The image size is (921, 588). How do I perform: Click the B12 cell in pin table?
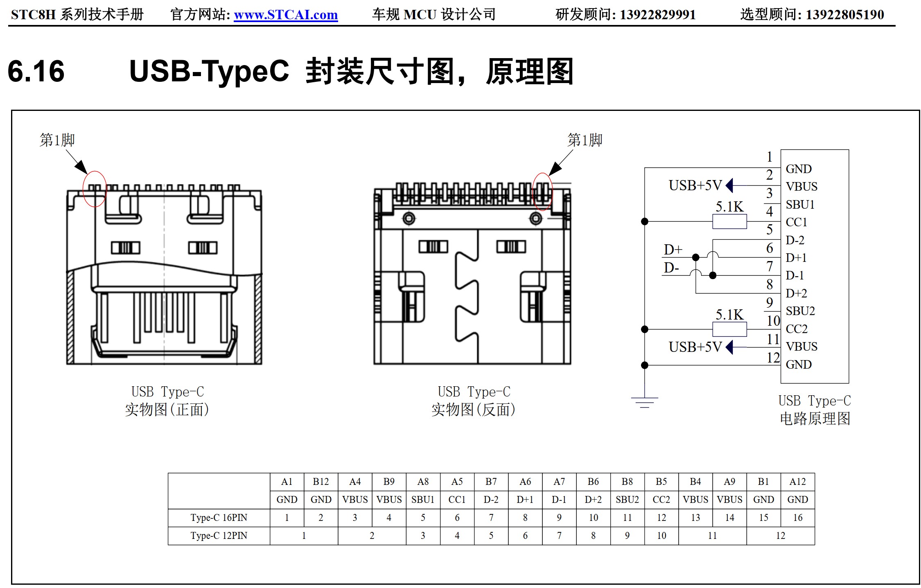click(321, 482)
